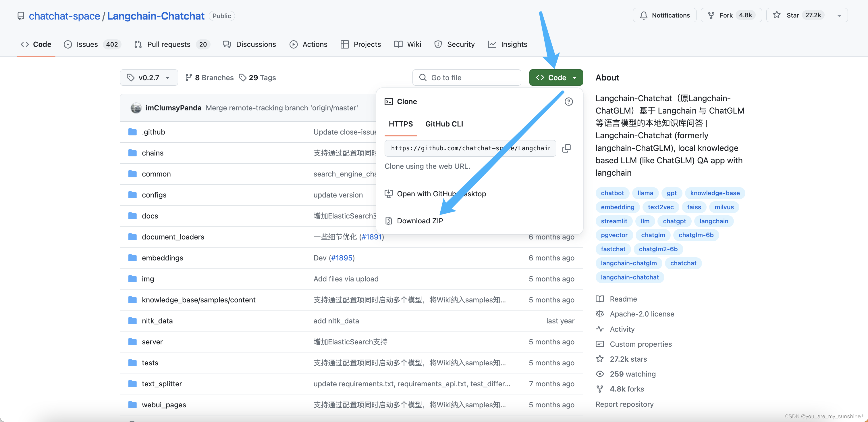Open the common folder
The image size is (868, 422).
pyautogui.click(x=156, y=174)
